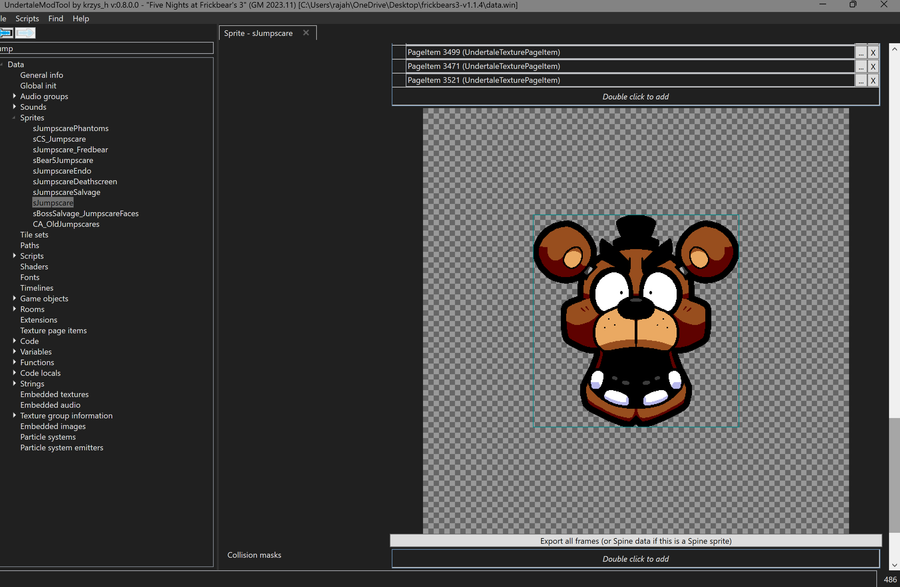The image size is (900, 587).
Task: Select Particle systems in tree
Action: 48,437
